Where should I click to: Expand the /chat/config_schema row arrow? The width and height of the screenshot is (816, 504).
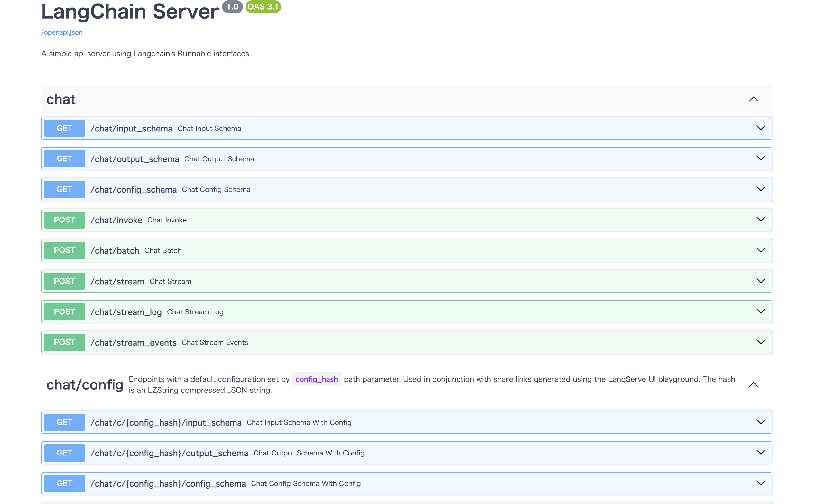point(760,189)
